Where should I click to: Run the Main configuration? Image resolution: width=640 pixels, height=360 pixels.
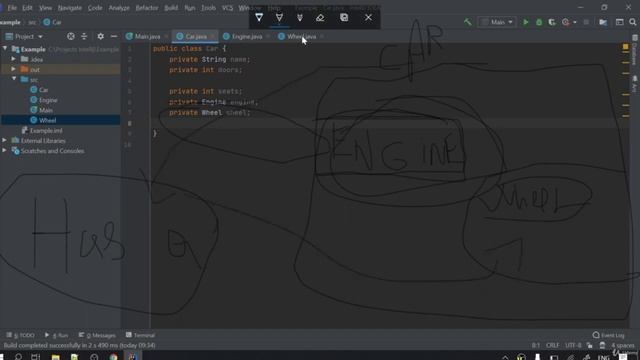pos(526,22)
